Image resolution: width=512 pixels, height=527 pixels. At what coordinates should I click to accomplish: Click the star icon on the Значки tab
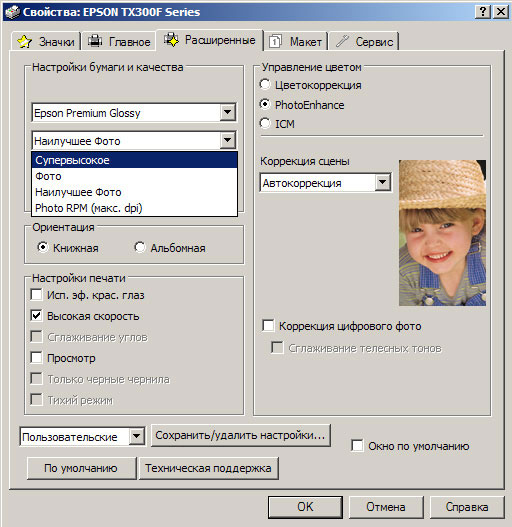[25, 41]
